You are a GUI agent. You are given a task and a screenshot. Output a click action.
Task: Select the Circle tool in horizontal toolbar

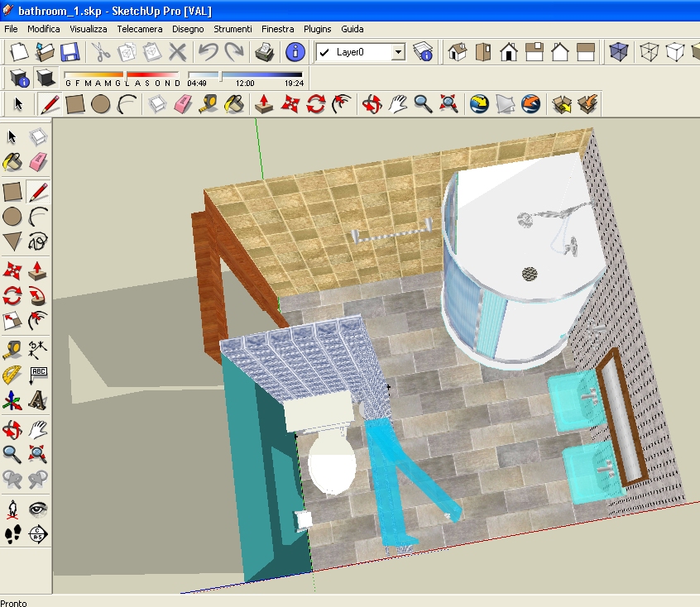tap(100, 104)
